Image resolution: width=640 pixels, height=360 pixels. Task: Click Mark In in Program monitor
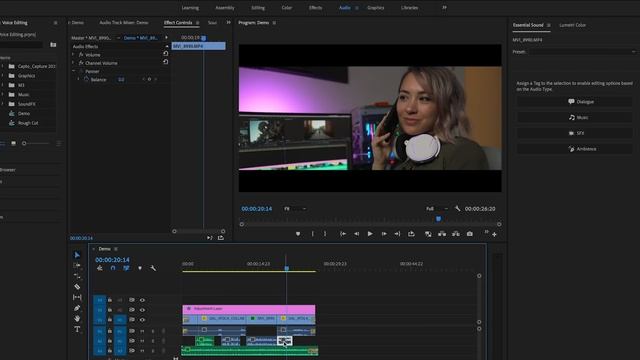point(313,234)
